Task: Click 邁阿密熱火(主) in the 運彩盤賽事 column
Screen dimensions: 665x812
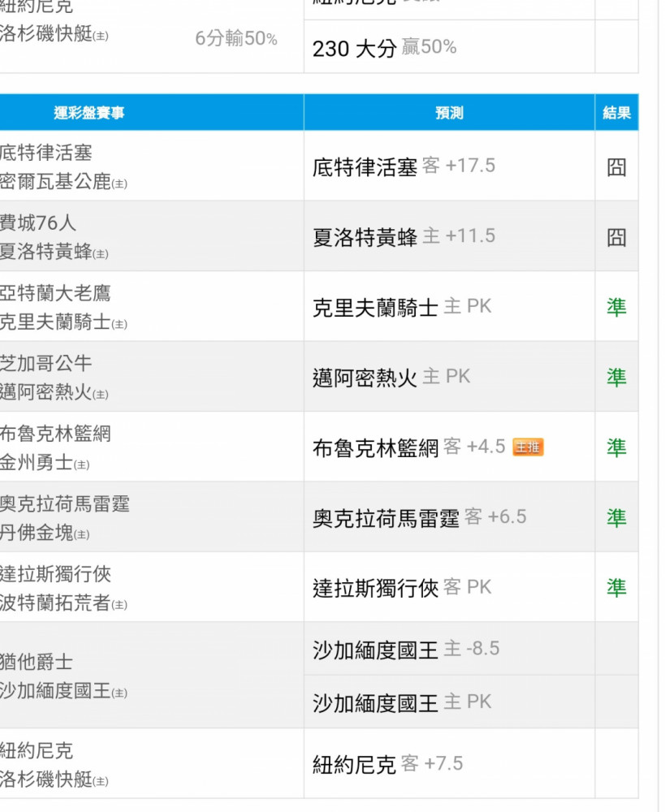Action: pos(54,392)
